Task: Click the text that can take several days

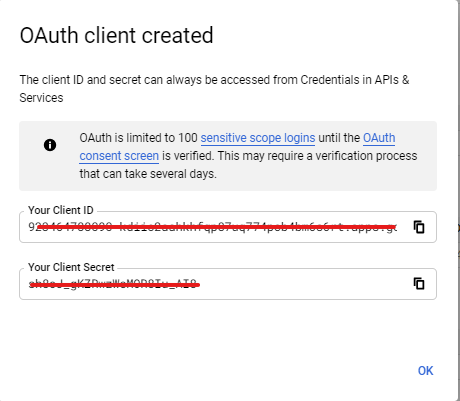Action: click(x=148, y=174)
